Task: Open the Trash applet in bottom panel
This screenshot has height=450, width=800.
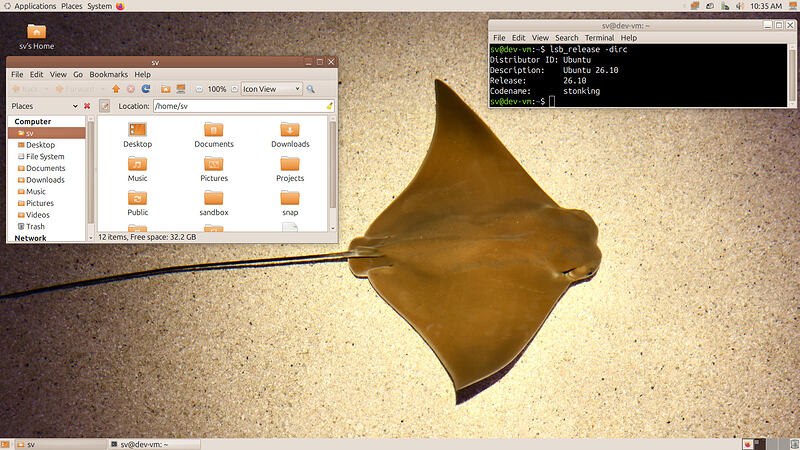Action: click(794, 444)
